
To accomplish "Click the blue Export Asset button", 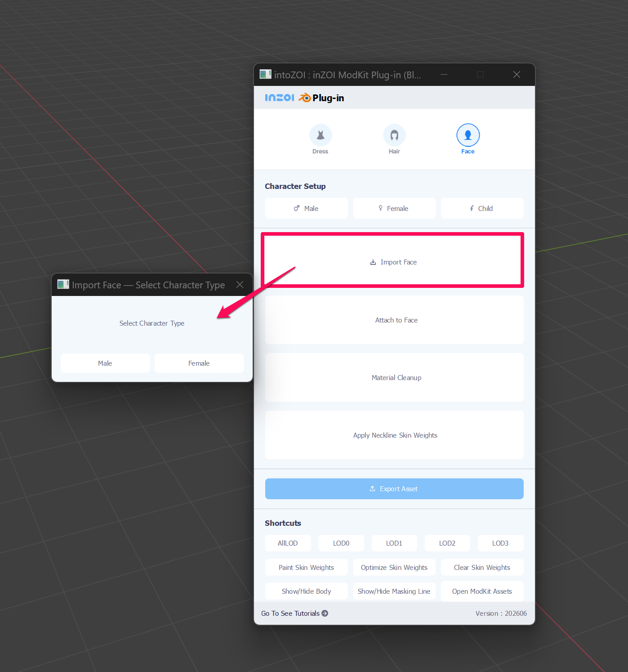I will click(394, 488).
